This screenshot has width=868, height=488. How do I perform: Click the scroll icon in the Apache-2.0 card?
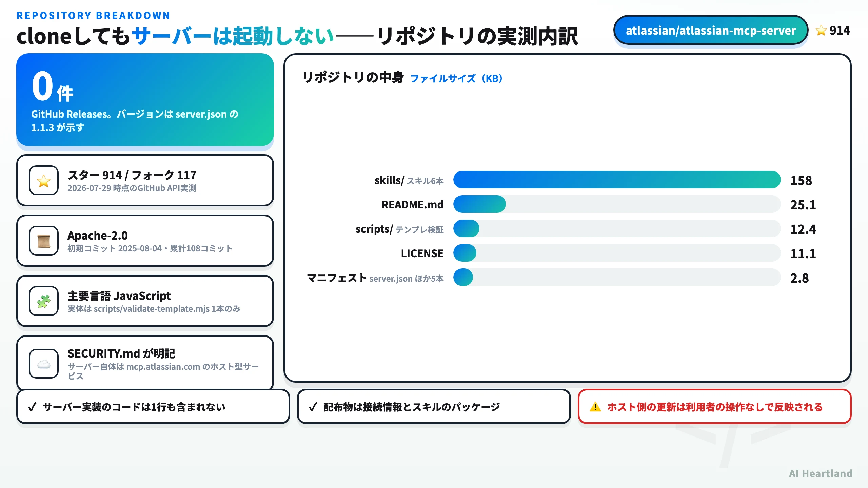pyautogui.click(x=44, y=241)
